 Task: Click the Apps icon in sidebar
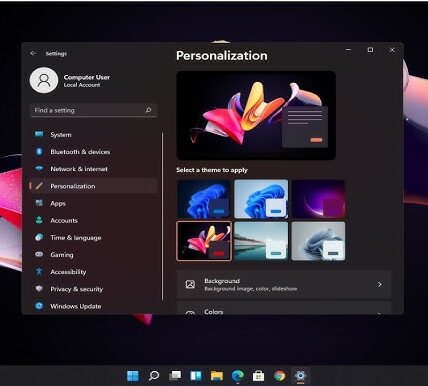pos(39,203)
